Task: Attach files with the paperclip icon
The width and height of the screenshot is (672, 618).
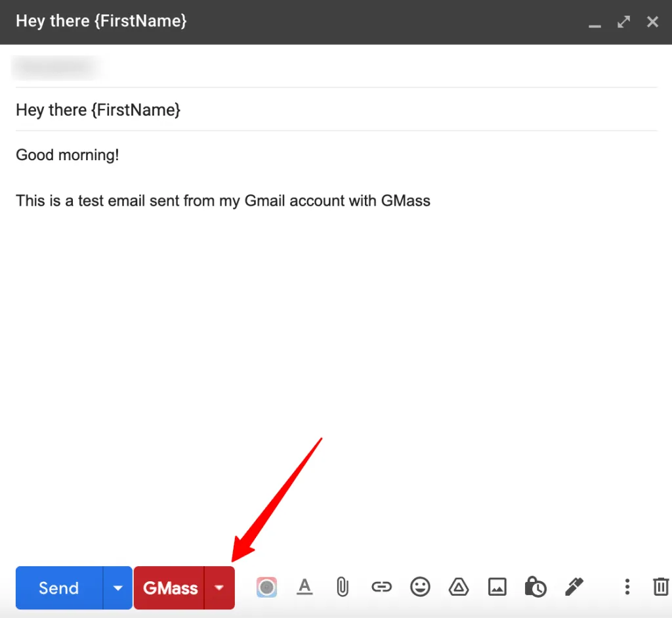Action: [343, 587]
